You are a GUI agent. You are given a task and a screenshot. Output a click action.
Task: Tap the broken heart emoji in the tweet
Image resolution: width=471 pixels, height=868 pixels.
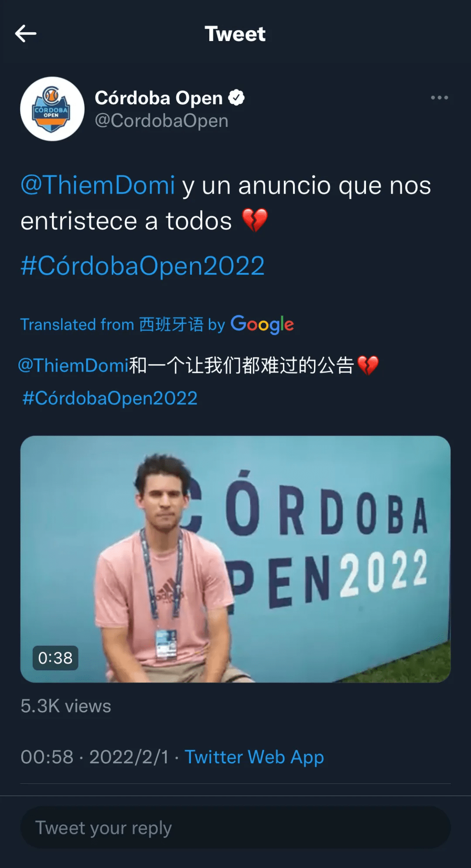(255, 220)
